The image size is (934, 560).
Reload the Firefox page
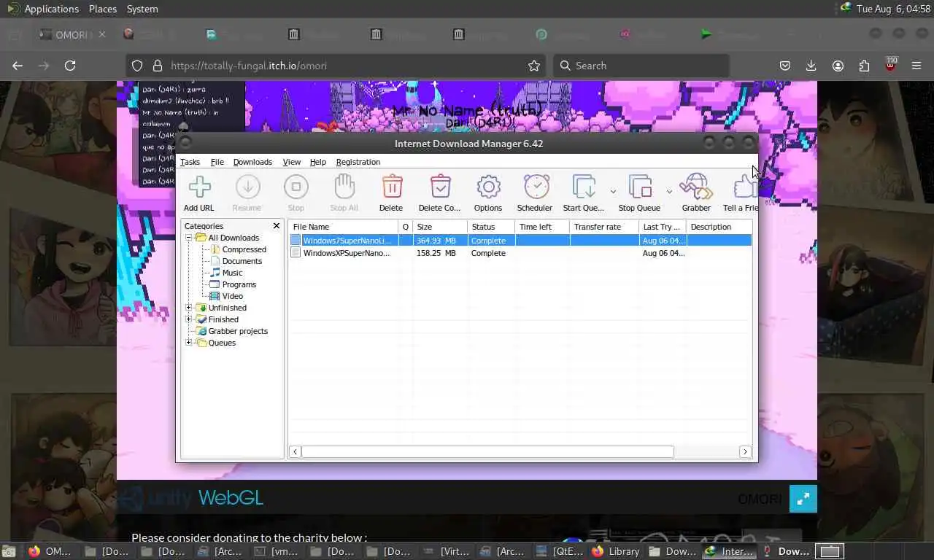[70, 66]
